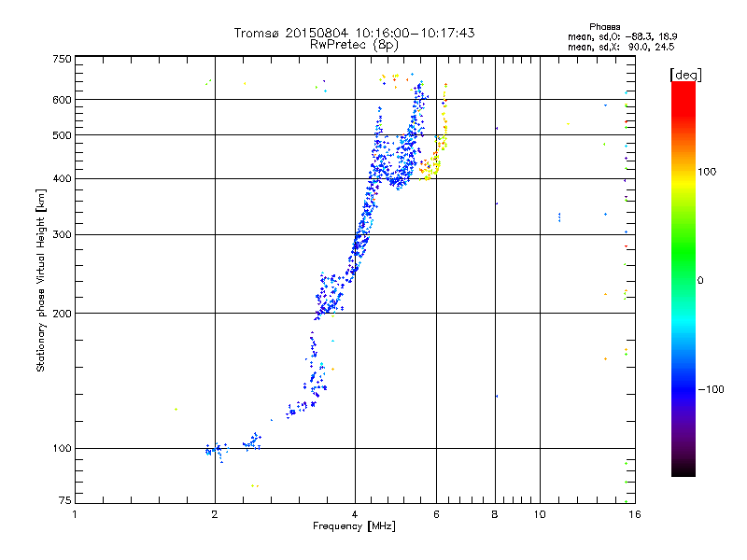Click x-axis tick label '1'
Screen dimensions: 747x560
coord(75,514)
